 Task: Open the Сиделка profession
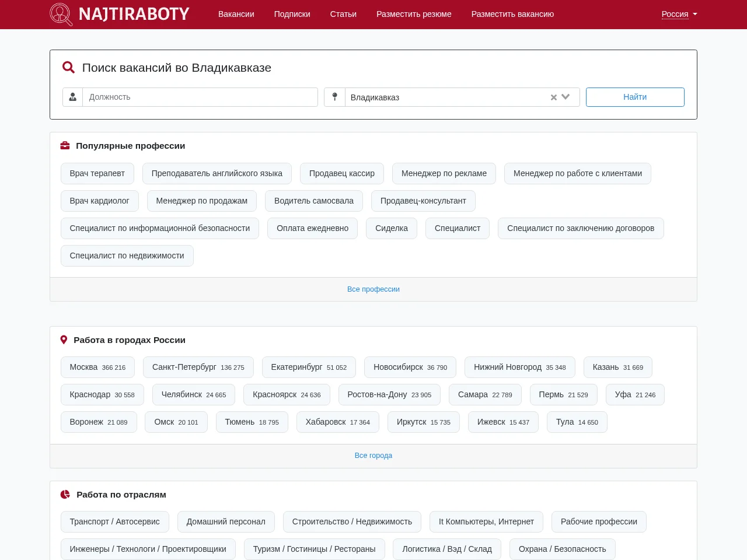tap(392, 228)
